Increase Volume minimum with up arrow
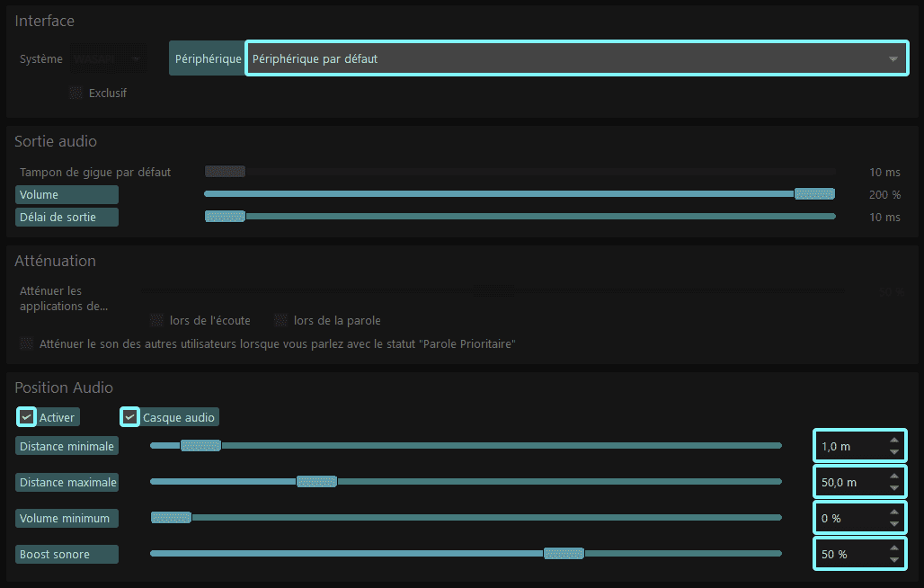924x588 pixels. click(893, 512)
